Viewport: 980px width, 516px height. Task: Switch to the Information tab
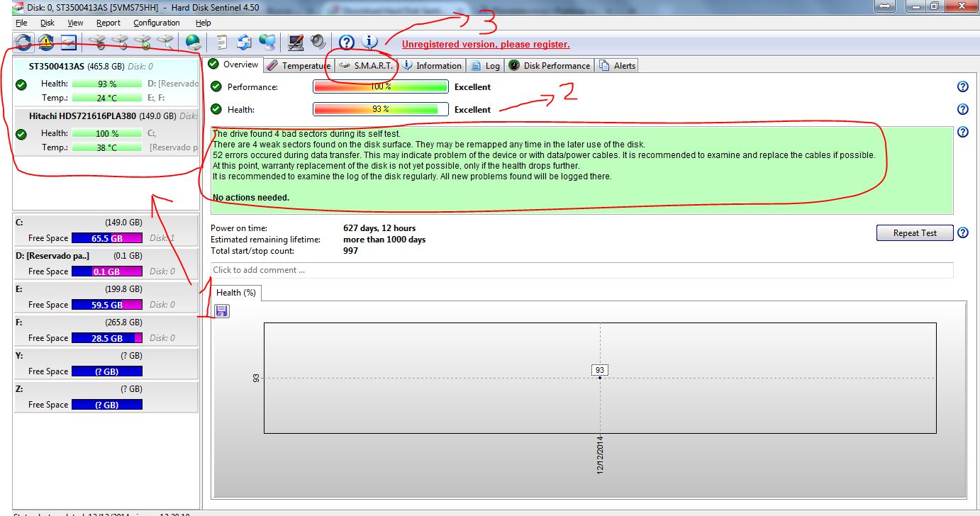pyautogui.click(x=432, y=65)
